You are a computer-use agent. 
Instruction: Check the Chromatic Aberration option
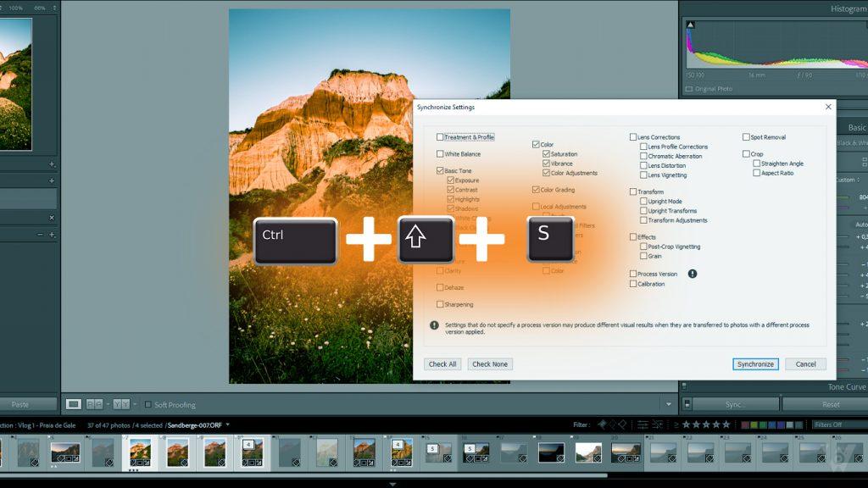point(643,156)
